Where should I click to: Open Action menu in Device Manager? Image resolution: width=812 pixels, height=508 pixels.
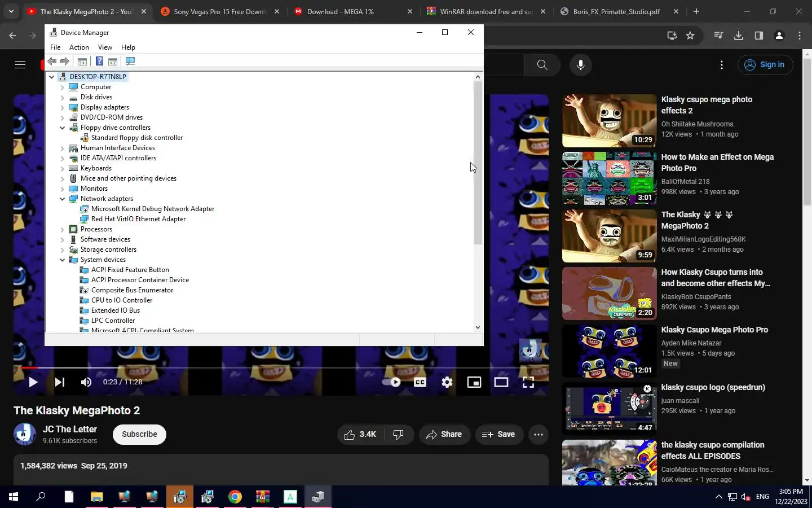point(79,47)
